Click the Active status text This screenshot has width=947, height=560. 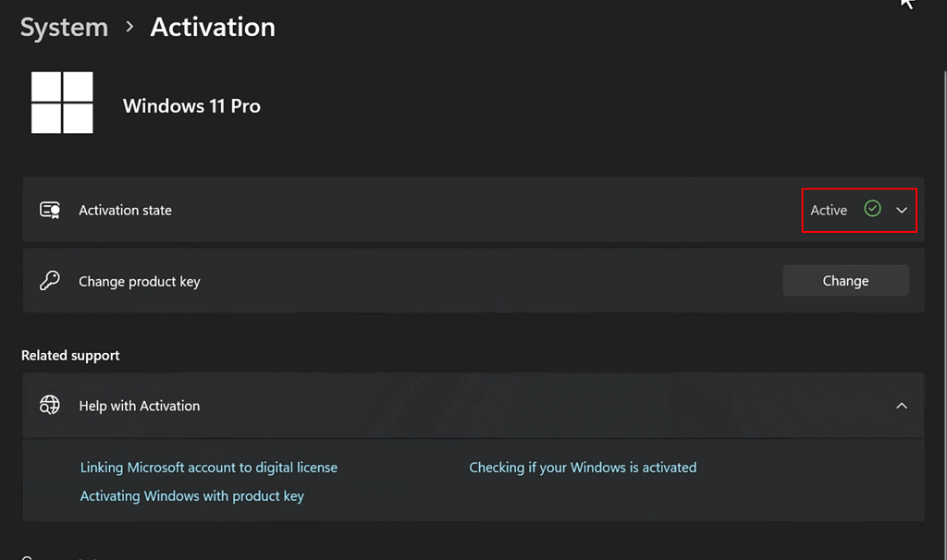[829, 211]
